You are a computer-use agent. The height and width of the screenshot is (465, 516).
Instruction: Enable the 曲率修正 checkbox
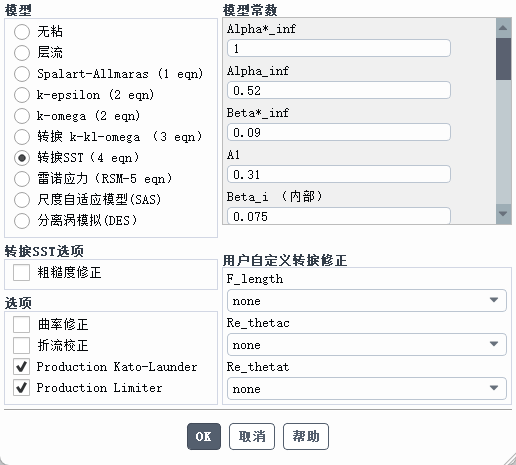click(x=21, y=324)
